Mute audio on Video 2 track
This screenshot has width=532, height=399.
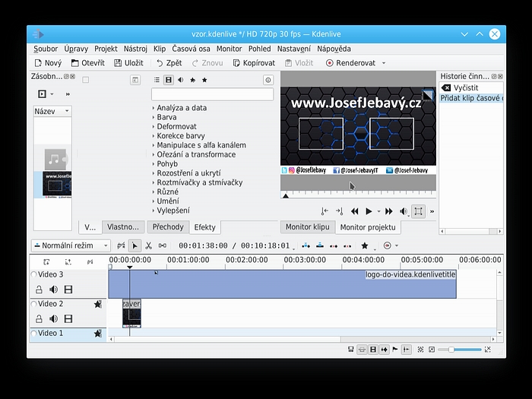[53, 319]
